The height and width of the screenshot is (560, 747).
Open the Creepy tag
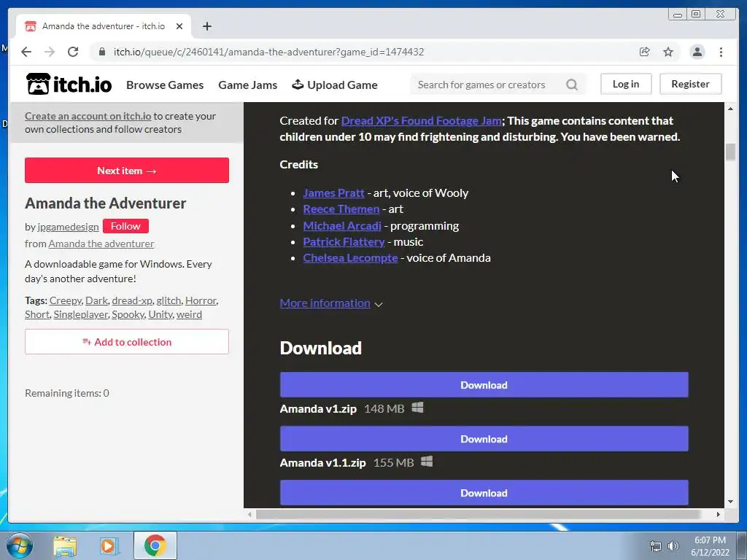click(x=65, y=300)
